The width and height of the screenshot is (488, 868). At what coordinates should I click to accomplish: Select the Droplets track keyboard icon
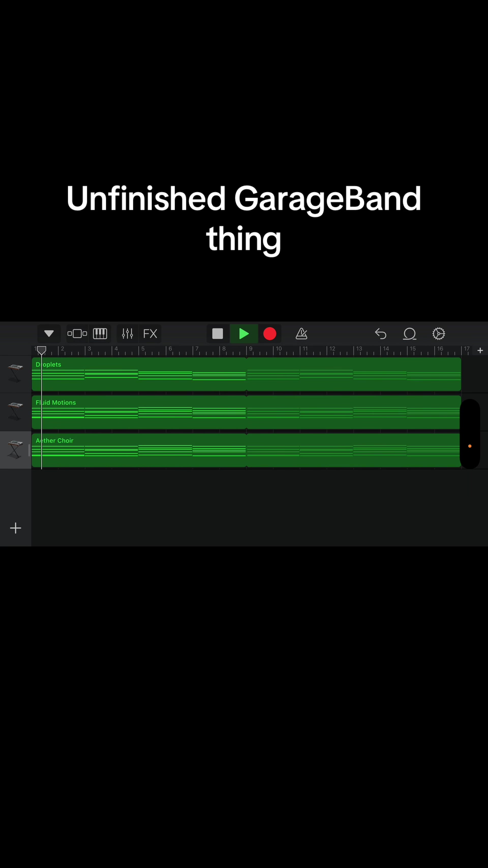point(16,373)
